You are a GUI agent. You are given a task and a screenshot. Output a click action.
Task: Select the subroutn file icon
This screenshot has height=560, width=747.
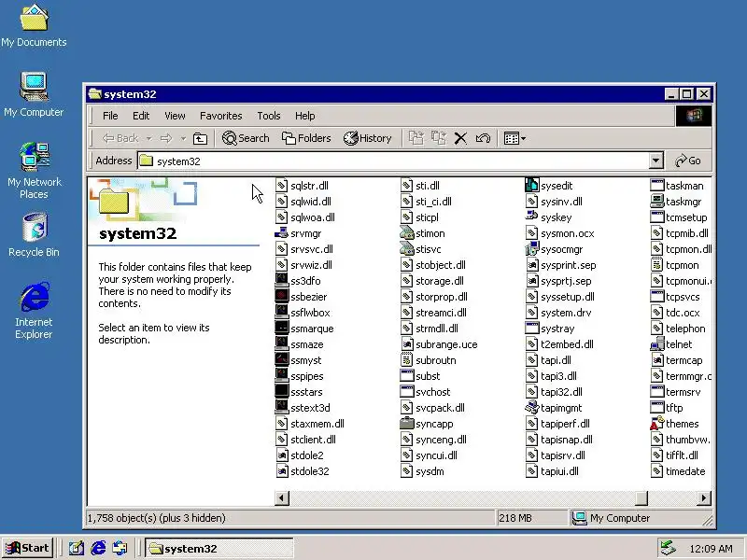click(x=406, y=360)
